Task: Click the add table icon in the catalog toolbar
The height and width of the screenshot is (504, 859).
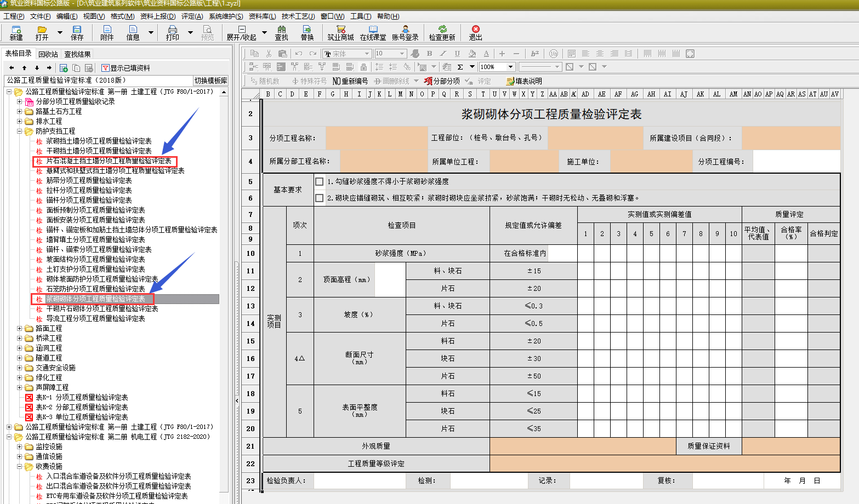Action: (64, 68)
